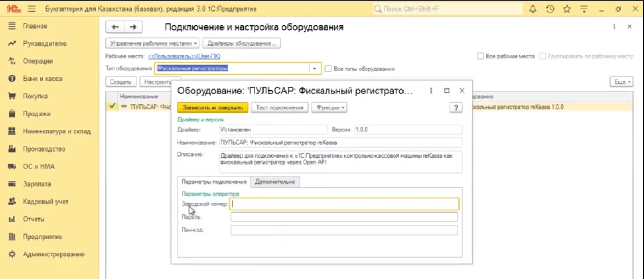
Task: Open Еще dropdown menu
Action: click(x=621, y=82)
